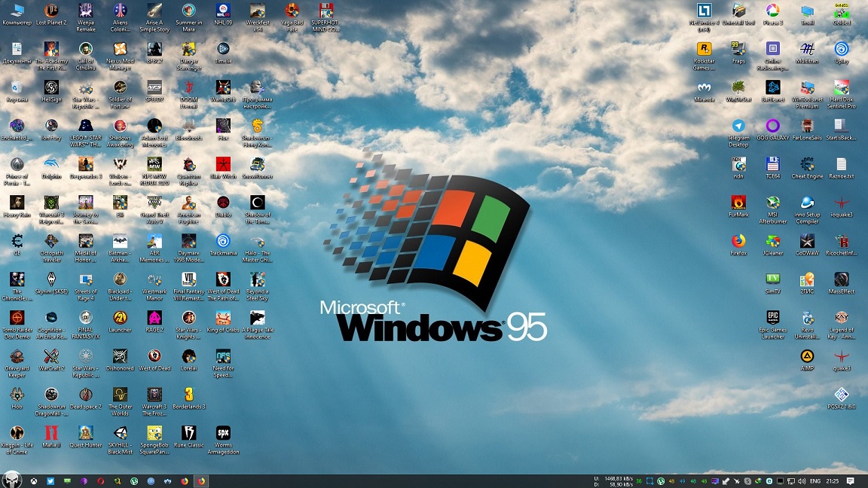The width and height of the screenshot is (868, 488).
Task: Select the Heavy Rain icon
Action: [17, 206]
